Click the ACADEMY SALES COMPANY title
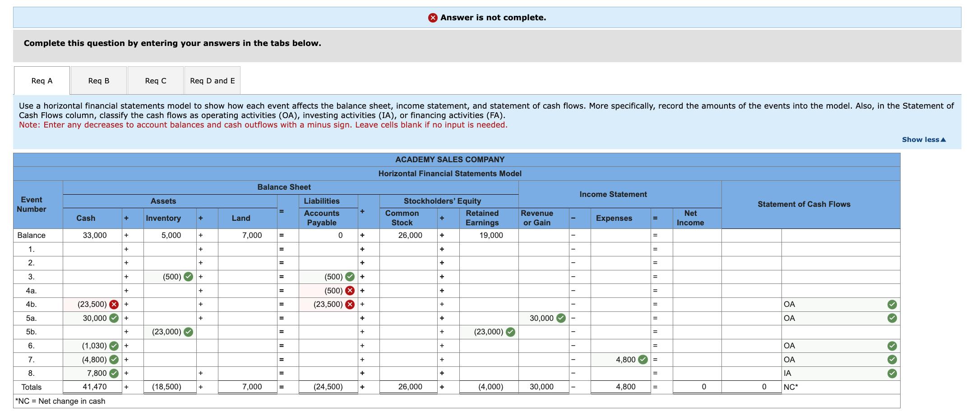This screenshot has height=411, width=980. 450,160
